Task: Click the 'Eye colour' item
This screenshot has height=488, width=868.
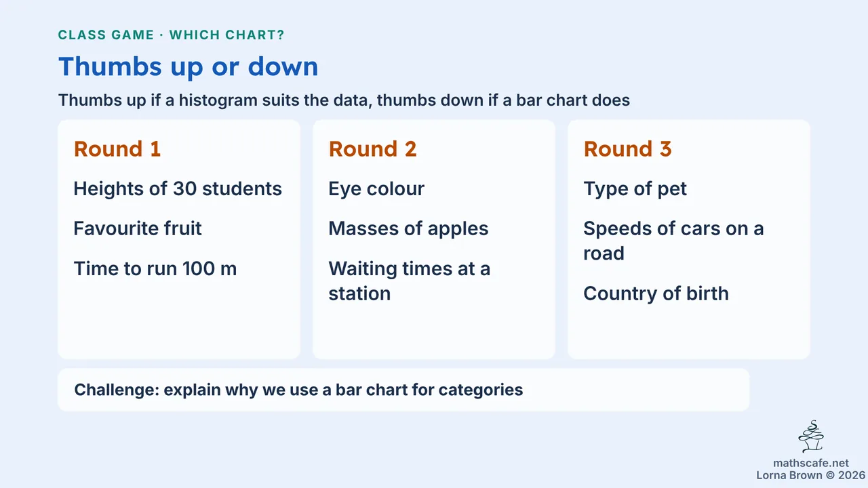Action: tap(376, 188)
